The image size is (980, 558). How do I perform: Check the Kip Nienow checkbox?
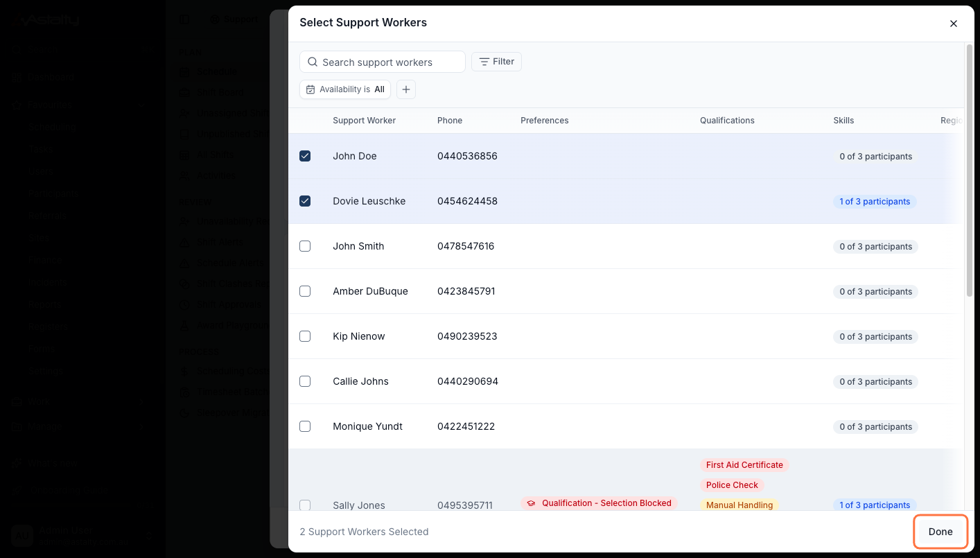pyautogui.click(x=305, y=336)
